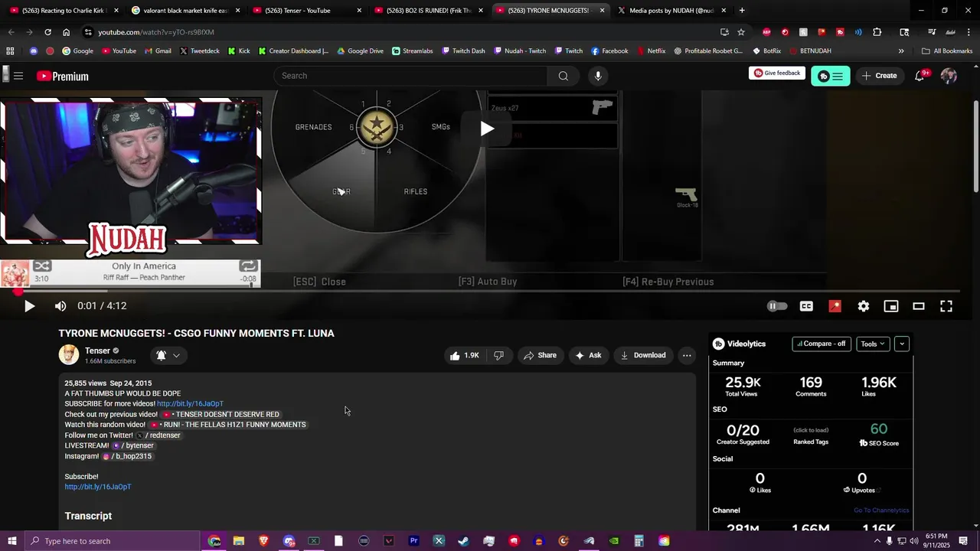980x551 pixels.
Task: Toggle the teal extension panel button
Action: (x=831, y=76)
